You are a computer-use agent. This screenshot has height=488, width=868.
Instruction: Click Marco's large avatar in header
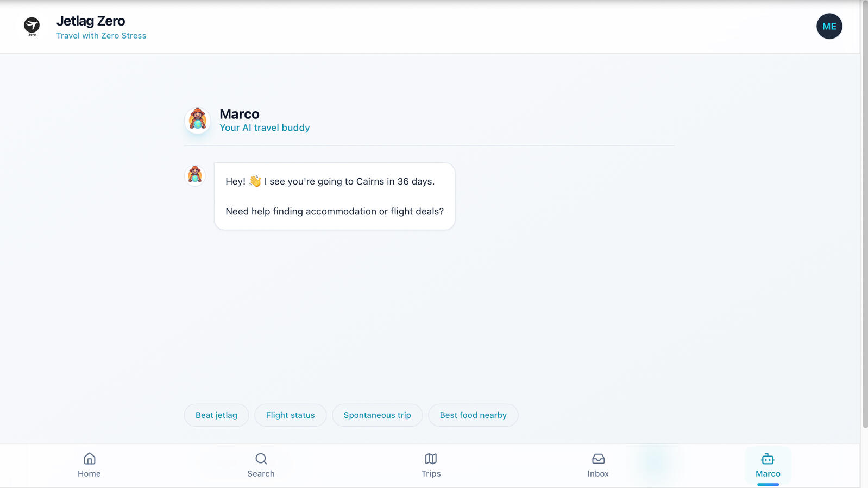tap(197, 120)
